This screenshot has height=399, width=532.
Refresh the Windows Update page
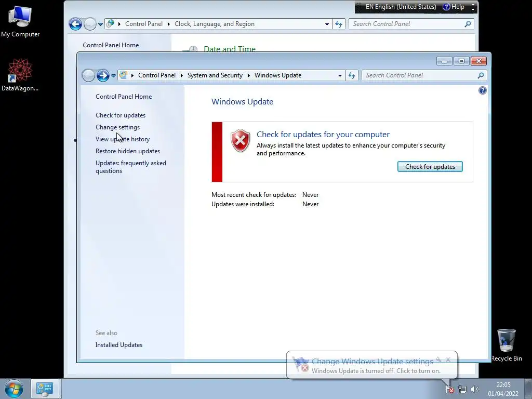pyautogui.click(x=352, y=76)
